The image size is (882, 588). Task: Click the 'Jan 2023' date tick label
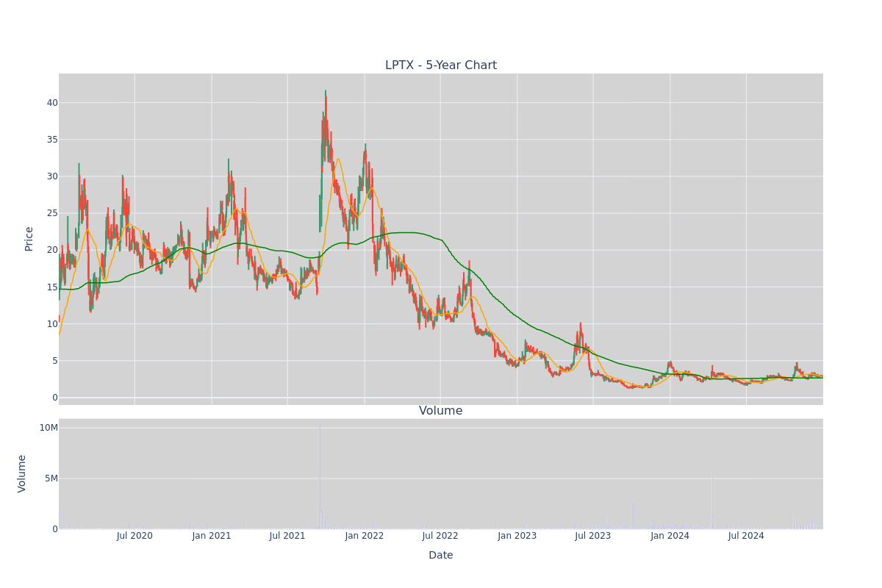[x=517, y=536]
